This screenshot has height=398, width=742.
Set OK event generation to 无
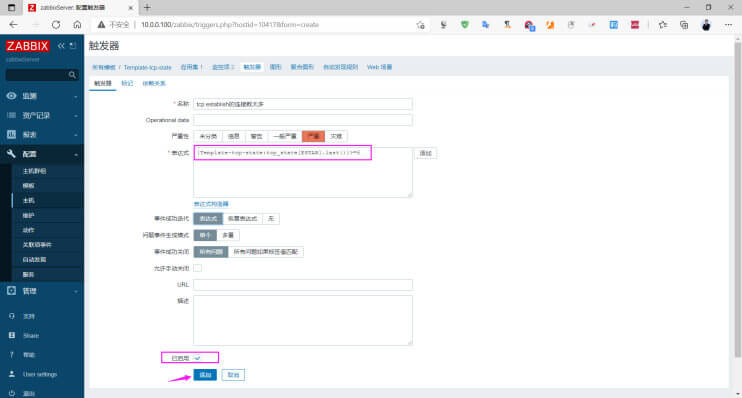pyautogui.click(x=271, y=219)
